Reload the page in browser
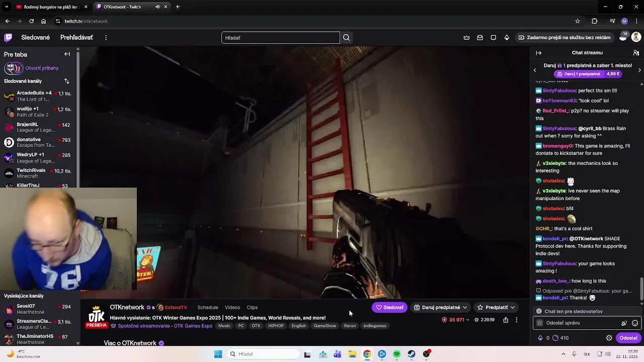 tap(31, 21)
